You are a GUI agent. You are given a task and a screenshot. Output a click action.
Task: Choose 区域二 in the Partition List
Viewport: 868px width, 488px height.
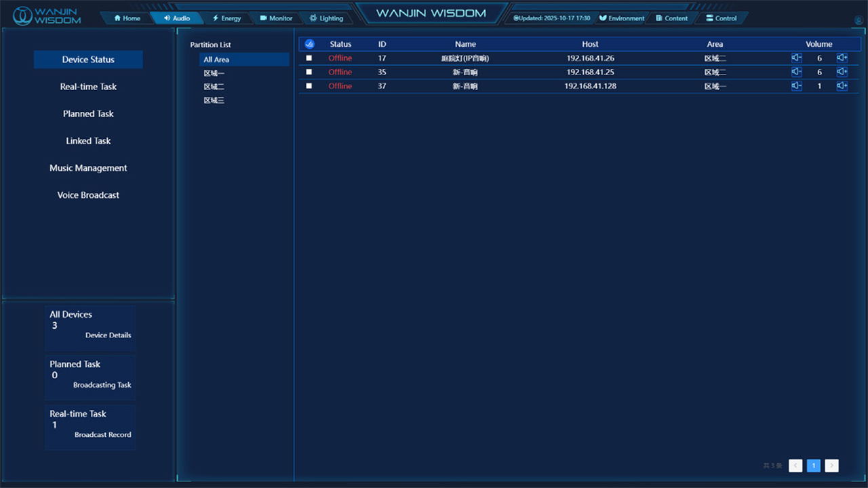click(x=214, y=87)
